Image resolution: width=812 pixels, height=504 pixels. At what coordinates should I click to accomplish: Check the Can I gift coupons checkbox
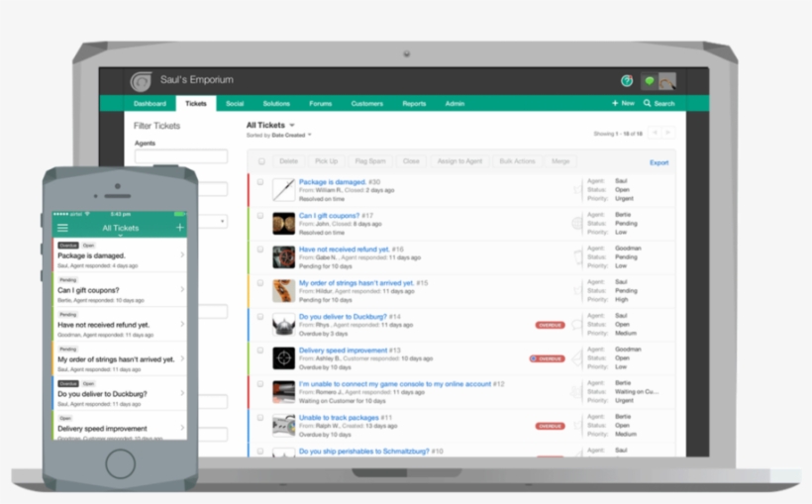[260, 216]
